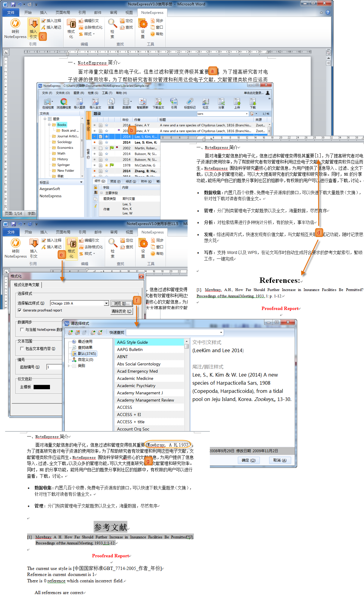Click 插入笔记 icon in topmost Word window
The width and height of the screenshot is (364, 601).
(44, 27)
